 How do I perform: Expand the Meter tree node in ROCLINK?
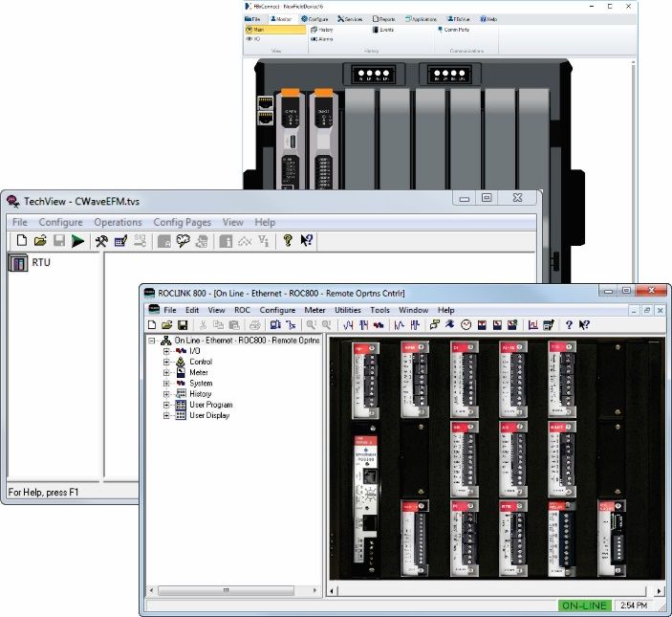(x=166, y=373)
